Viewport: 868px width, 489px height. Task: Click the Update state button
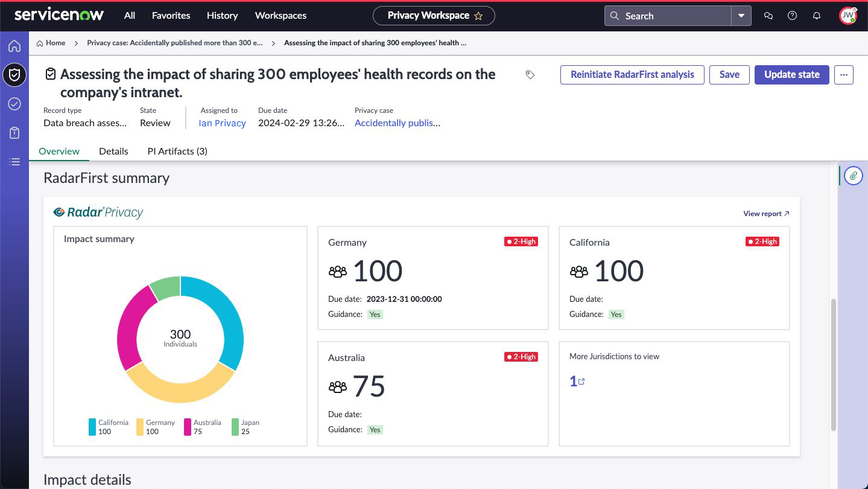(792, 75)
